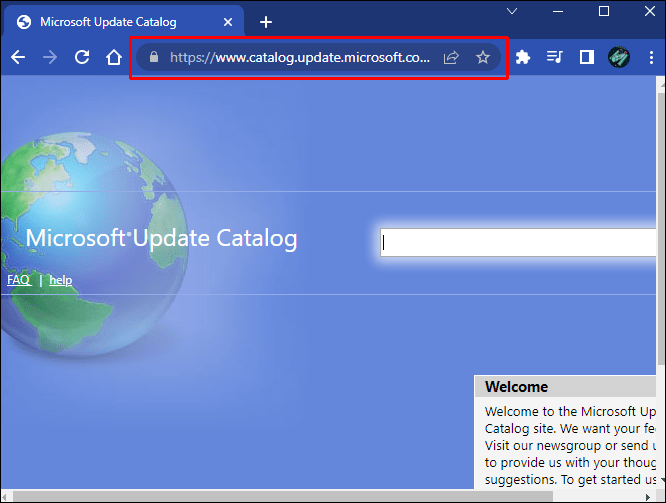The image size is (666, 503).
Task: Go back to the previous page
Action: click(x=18, y=57)
